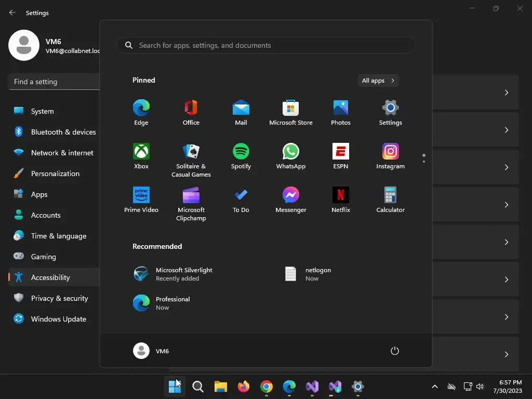Viewport: 532px width, 399px height.
Task: Open the Instagram app
Action: point(391,156)
